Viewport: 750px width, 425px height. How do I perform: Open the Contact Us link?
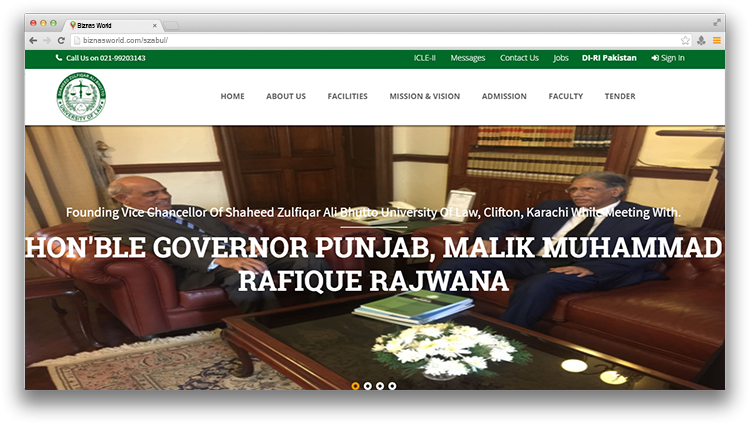pyautogui.click(x=519, y=58)
